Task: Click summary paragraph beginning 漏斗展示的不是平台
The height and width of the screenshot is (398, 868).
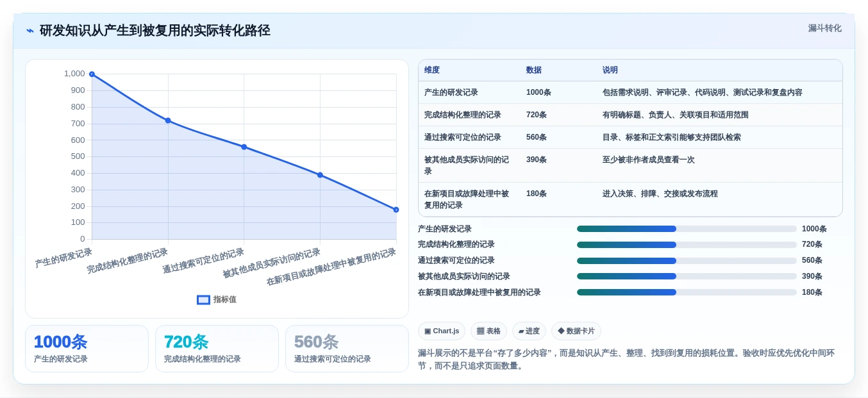Action: click(x=626, y=360)
